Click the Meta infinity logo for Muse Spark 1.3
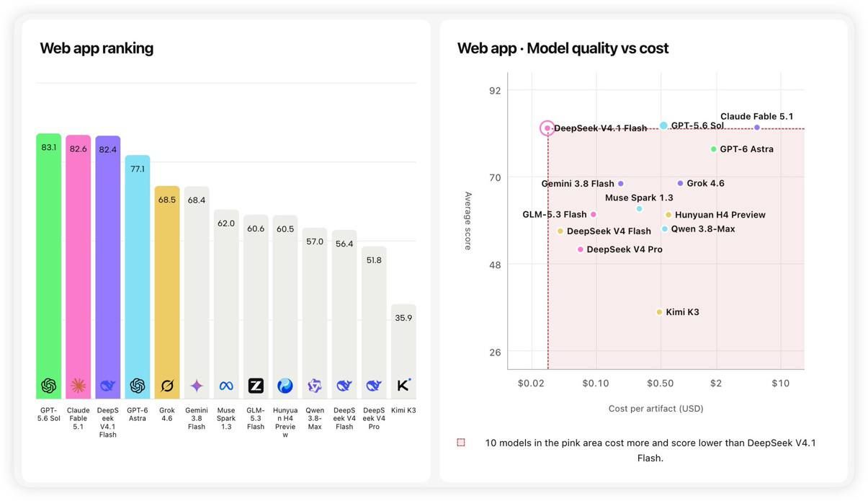Screen dimensions: 868x501 click(x=226, y=386)
